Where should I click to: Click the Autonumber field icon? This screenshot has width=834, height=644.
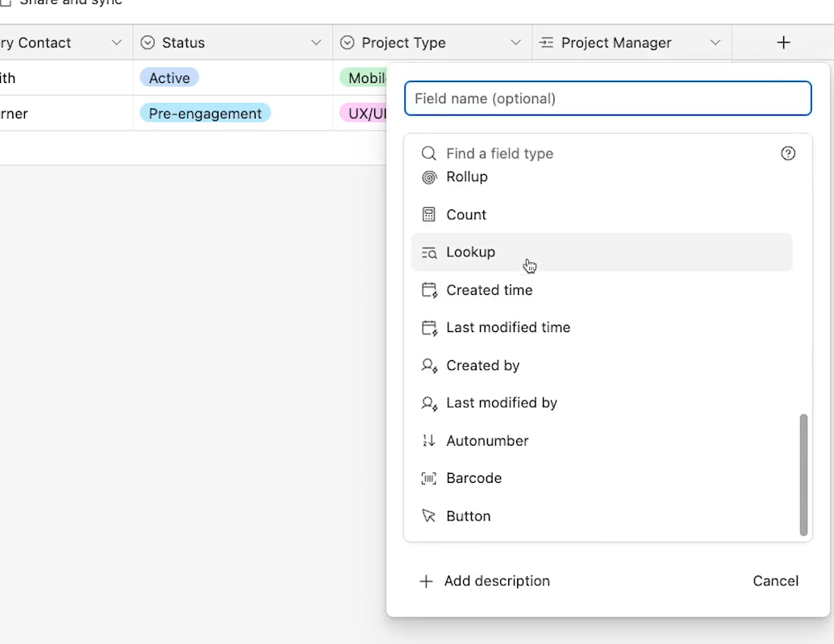[429, 441]
